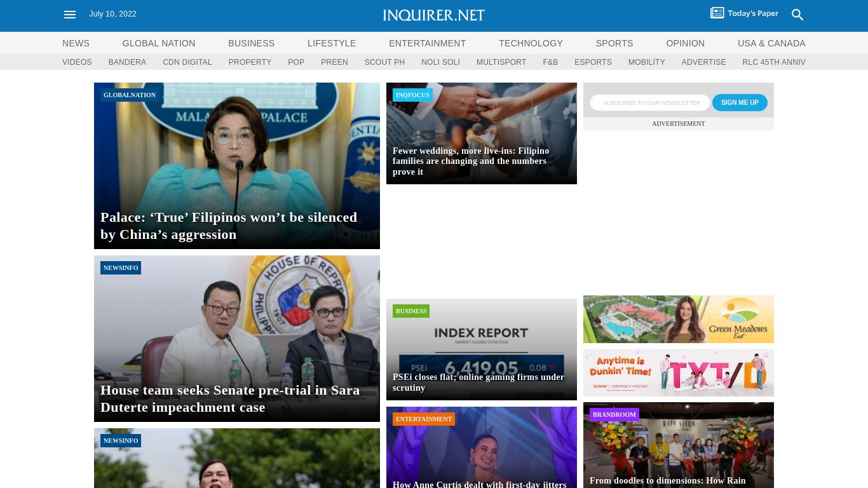Viewport: 868px width, 488px height.
Task: Go to F&B subsection
Action: pos(550,62)
